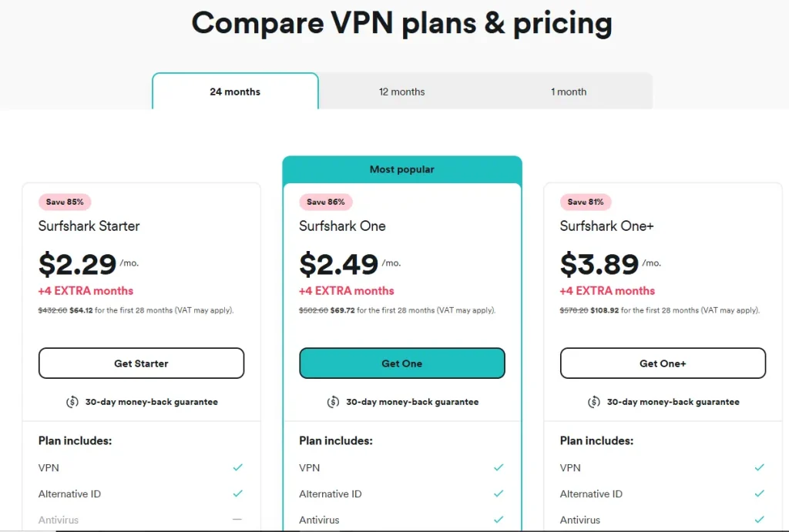
Task: Click money-back guarantee icon under Starter plan
Action: [x=72, y=402]
